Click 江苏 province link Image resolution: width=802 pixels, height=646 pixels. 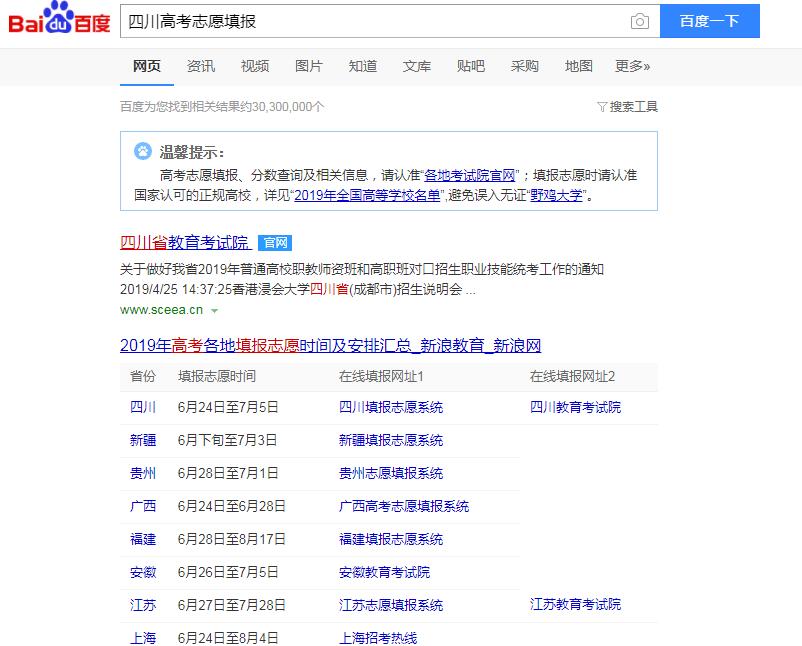[143, 605]
